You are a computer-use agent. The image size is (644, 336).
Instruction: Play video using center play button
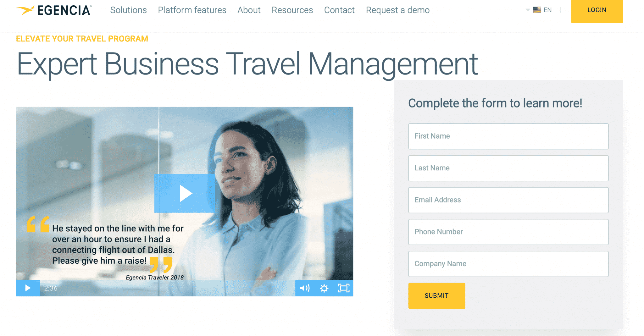coord(185,193)
